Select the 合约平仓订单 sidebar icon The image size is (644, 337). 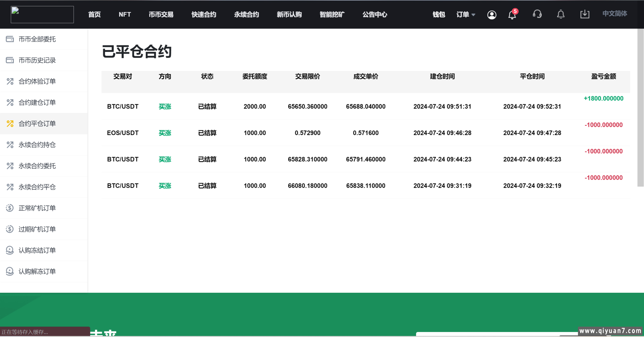tap(9, 124)
